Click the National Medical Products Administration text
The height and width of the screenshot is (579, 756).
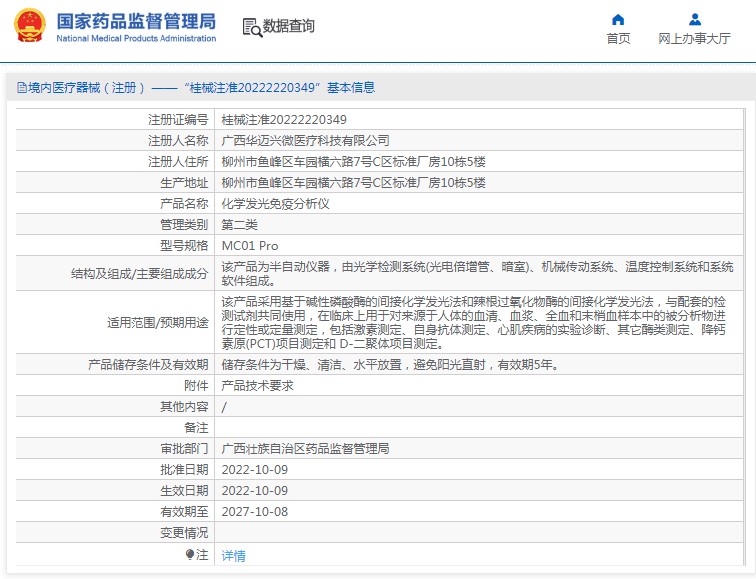[x=136, y=39]
